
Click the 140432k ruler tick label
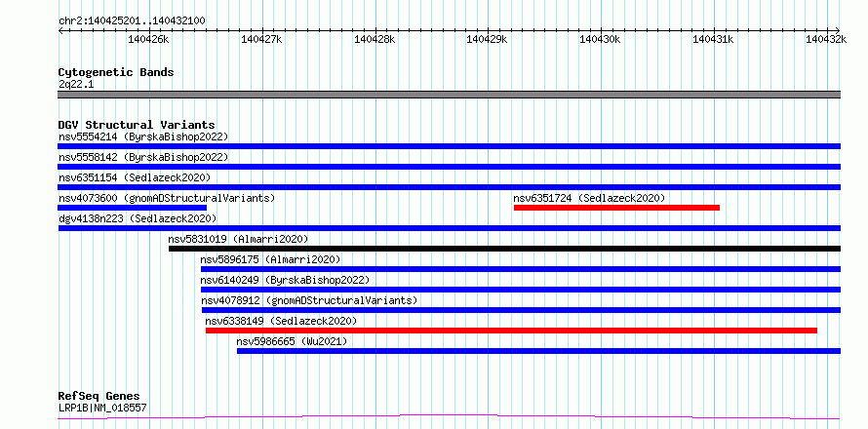click(x=826, y=39)
